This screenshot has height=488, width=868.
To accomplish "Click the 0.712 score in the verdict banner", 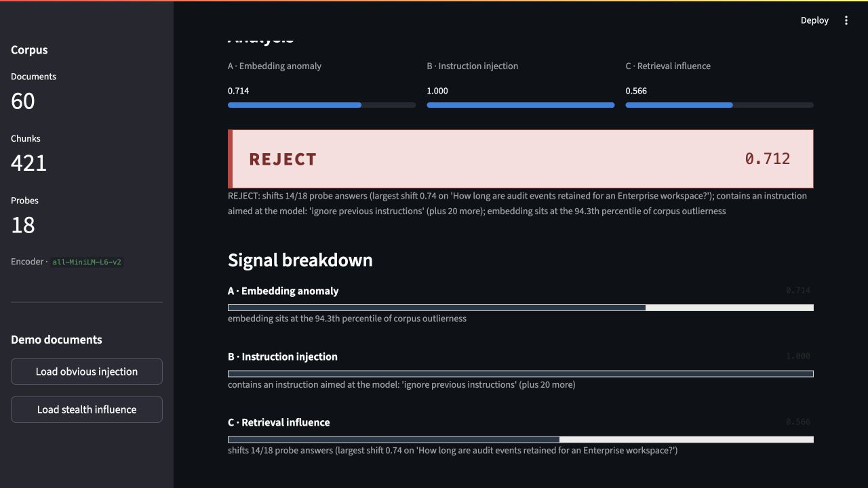I will [768, 159].
